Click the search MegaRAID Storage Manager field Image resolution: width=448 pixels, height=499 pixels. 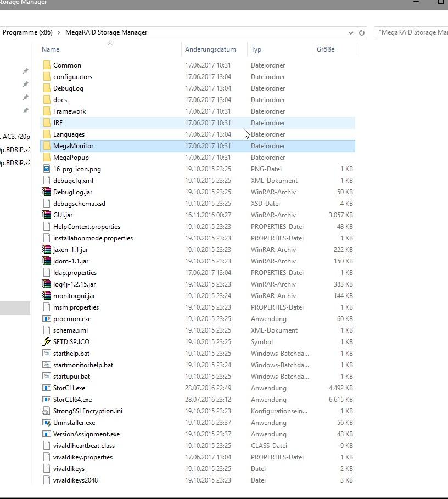click(x=411, y=32)
